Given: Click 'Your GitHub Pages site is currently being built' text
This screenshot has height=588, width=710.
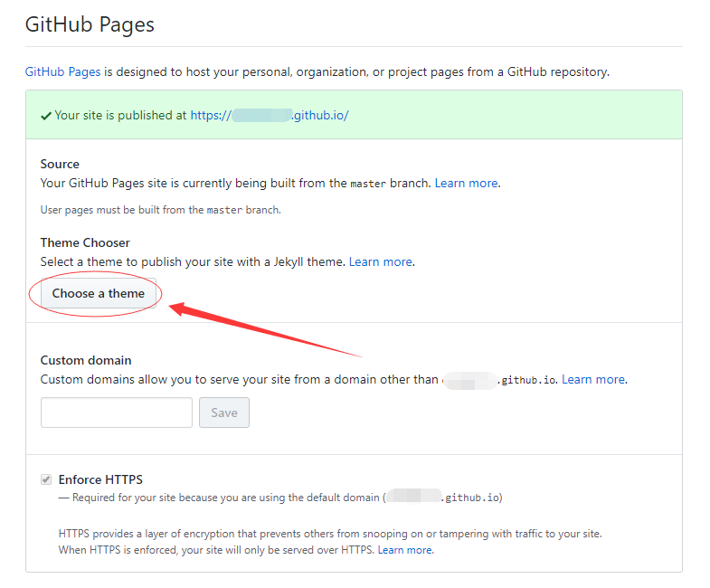Looking at the screenshot, I should (x=235, y=183).
